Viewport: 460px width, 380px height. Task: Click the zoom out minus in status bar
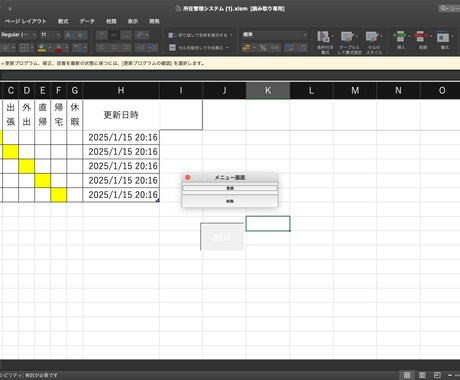450,375
